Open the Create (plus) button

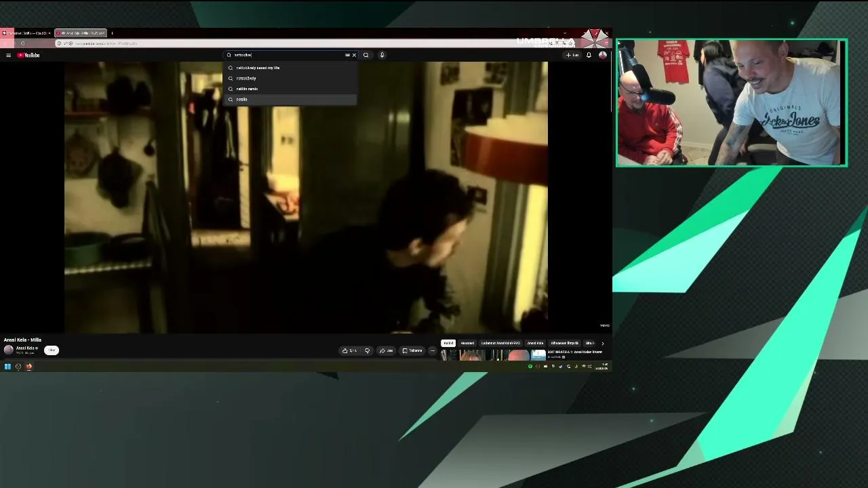point(572,55)
